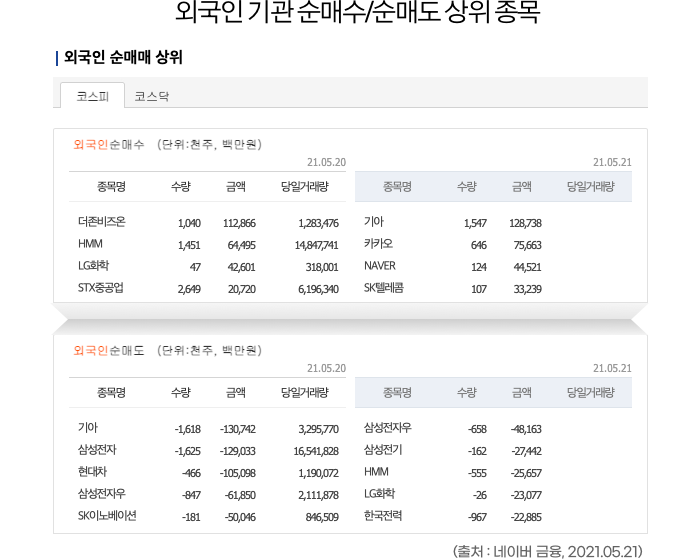Select SK이노베이션 stock link
The image size is (700, 559).
click(x=107, y=516)
